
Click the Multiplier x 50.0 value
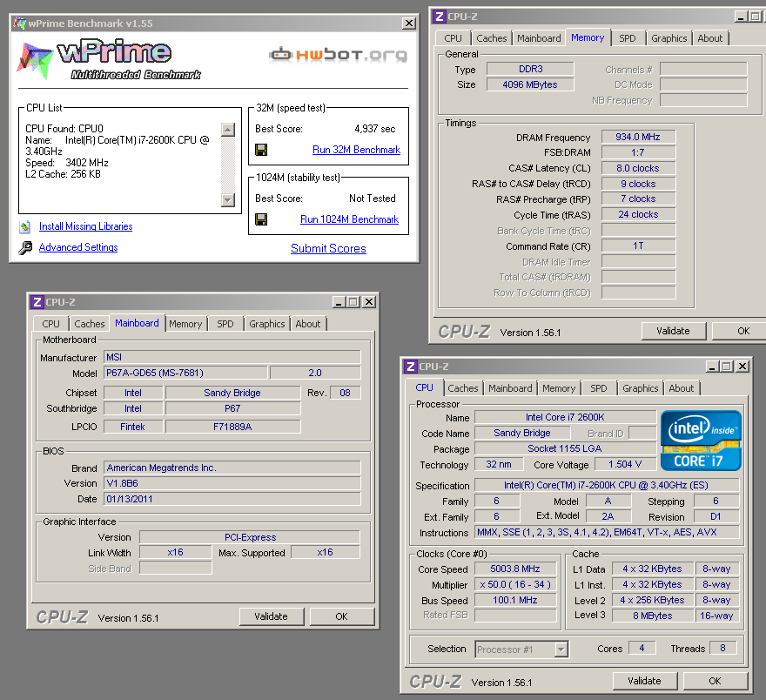[515, 584]
